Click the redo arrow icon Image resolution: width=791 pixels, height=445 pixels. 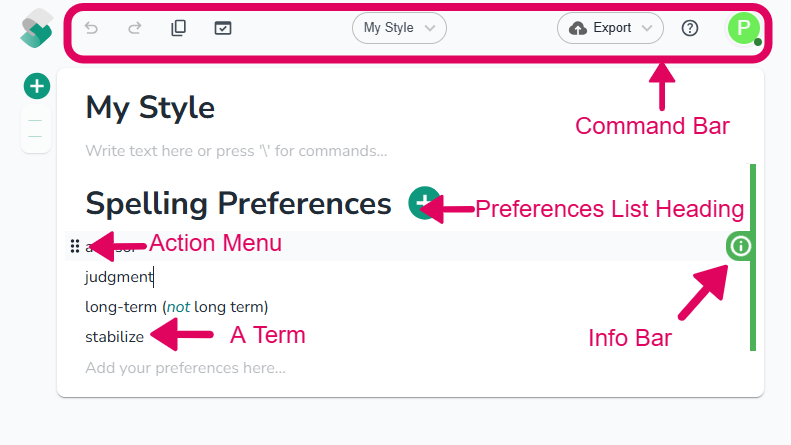(135, 28)
